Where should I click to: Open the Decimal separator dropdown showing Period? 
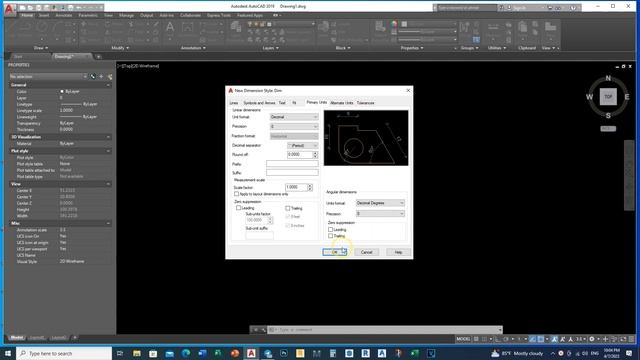coord(302,145)
